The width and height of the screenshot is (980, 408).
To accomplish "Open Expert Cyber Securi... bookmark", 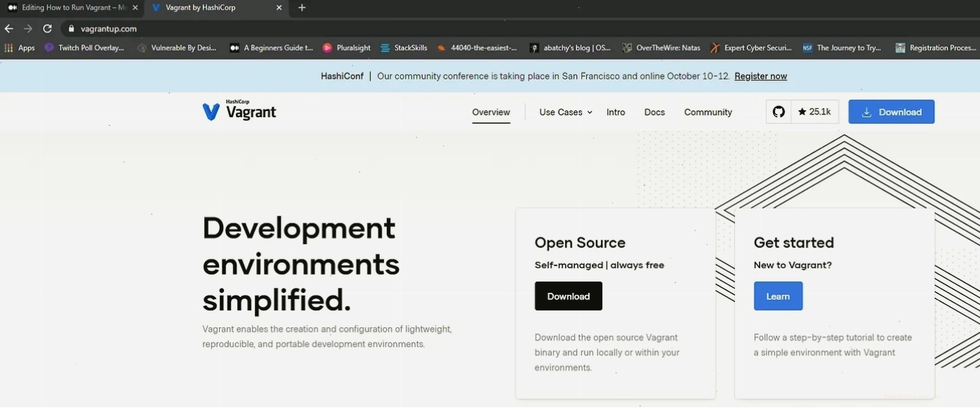I will (x=750, y=48).
